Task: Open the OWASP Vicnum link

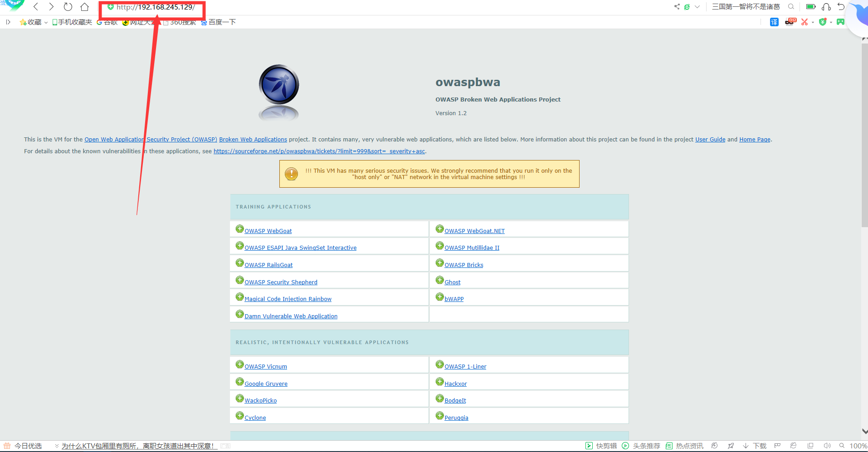Action: pyautogui.click(x=265, y=367)
